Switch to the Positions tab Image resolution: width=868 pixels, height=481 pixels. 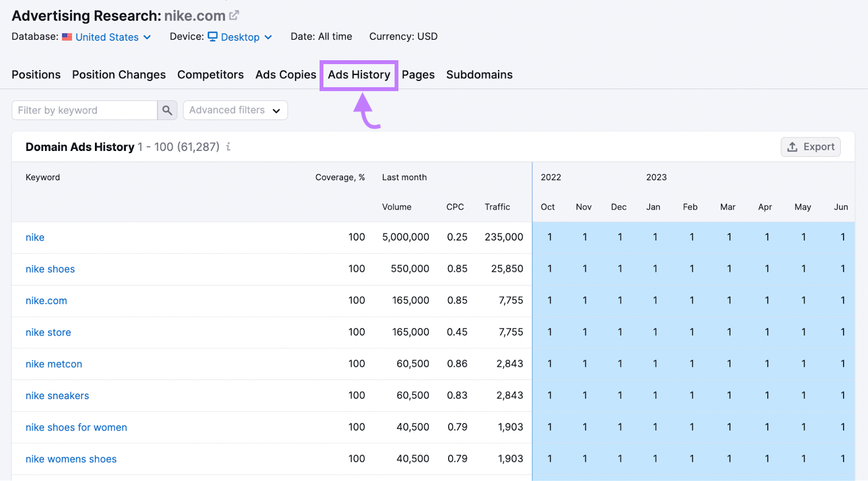point(36,75)
